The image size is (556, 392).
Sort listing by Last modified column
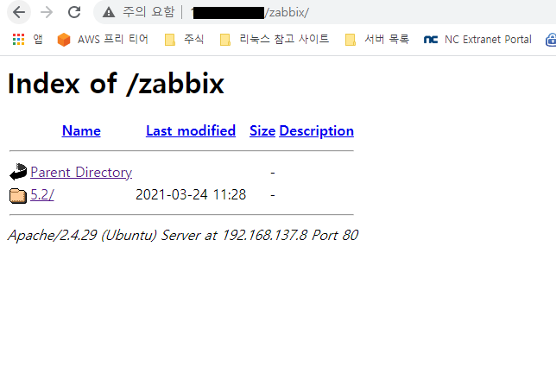tap(191, 131)
